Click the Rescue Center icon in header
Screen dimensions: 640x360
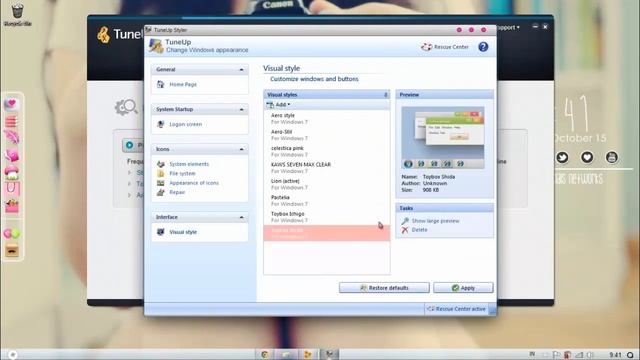point(427,47)
